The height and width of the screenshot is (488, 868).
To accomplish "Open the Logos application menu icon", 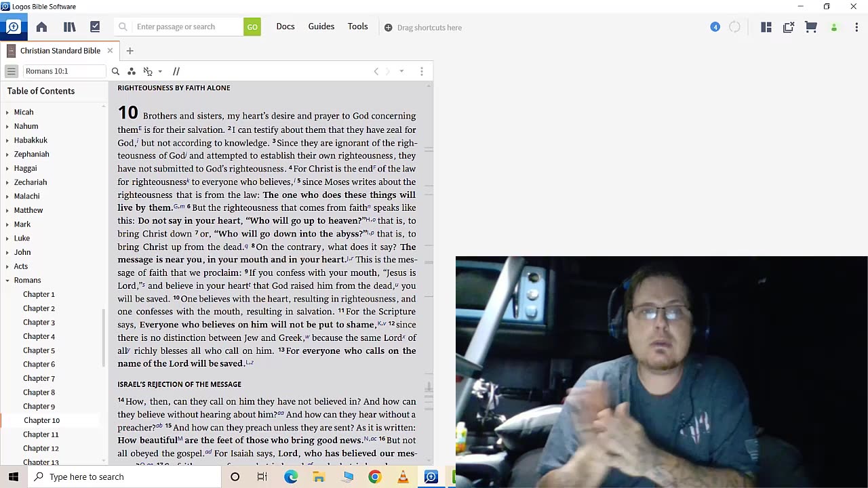I will (x=13, y=27).
